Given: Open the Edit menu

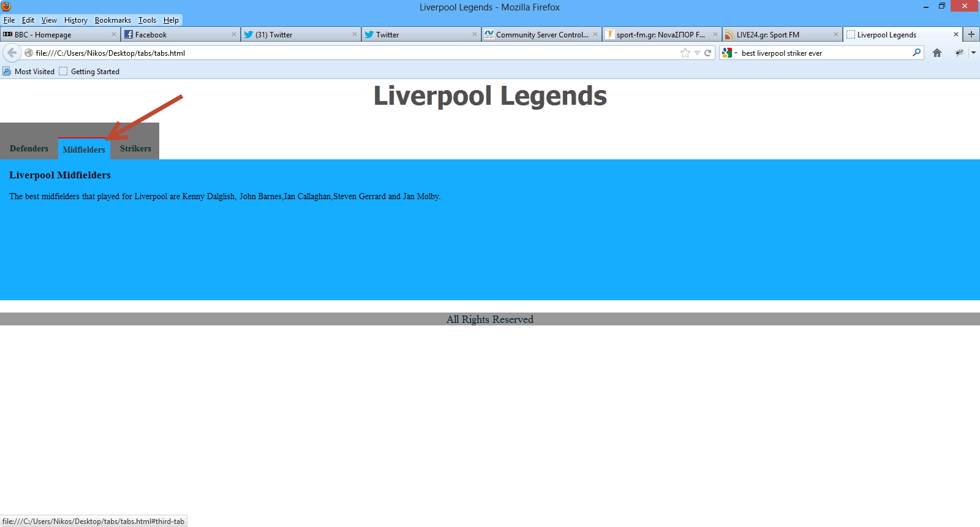Looking at the screenshot, I should coord(28,20).
